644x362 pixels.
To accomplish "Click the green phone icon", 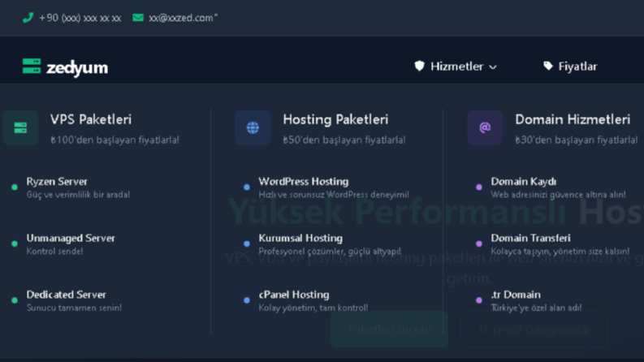I will [28, 18].
